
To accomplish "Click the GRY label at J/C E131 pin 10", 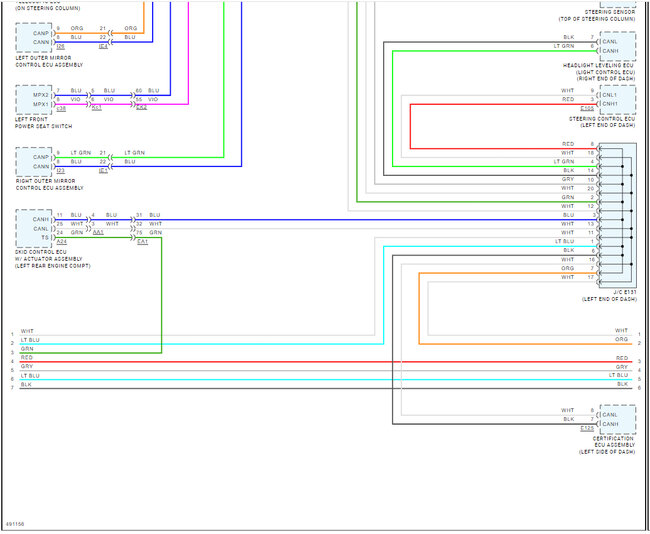I will click(x=568, y=180).
